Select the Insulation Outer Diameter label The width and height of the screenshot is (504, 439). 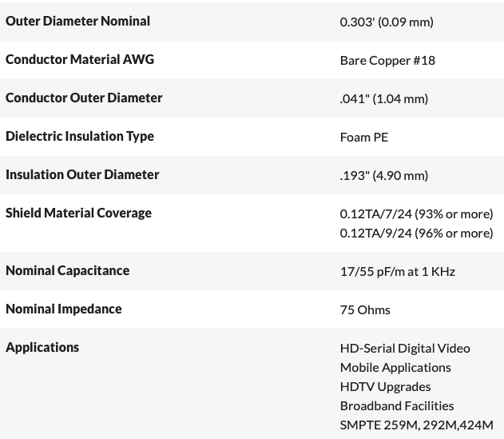click(82, 174)
